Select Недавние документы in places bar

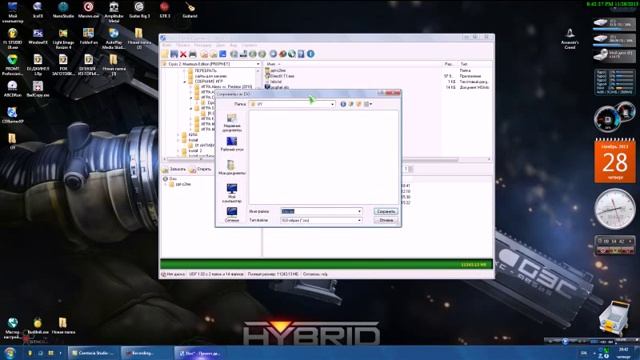pyautogui.click(x=232, y=122)
